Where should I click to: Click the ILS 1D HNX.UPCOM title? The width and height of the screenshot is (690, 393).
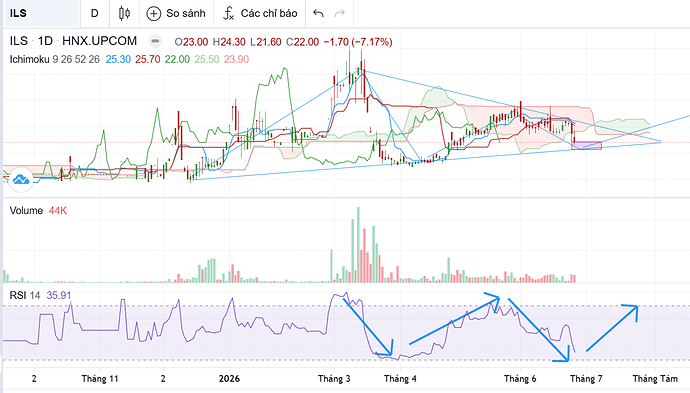tap(73, 41)
